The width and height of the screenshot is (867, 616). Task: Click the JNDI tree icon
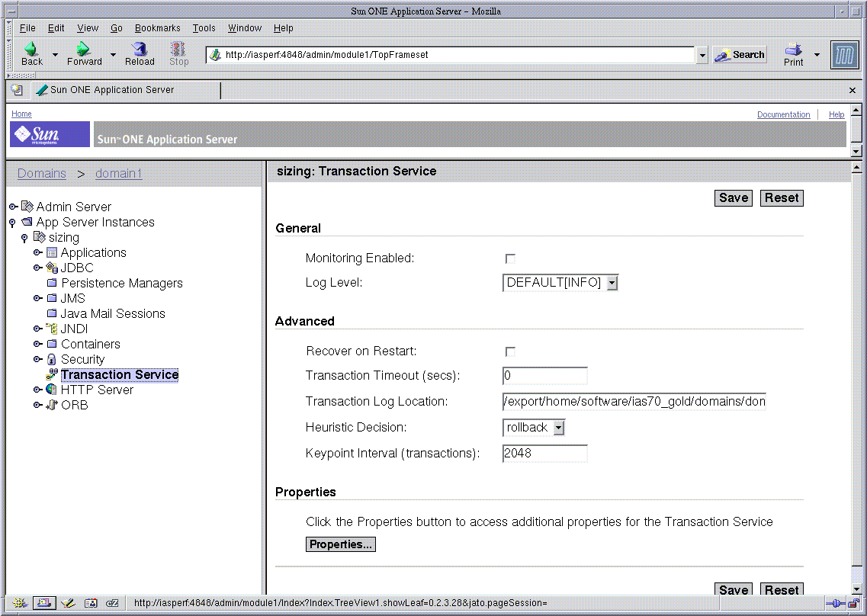51,329
